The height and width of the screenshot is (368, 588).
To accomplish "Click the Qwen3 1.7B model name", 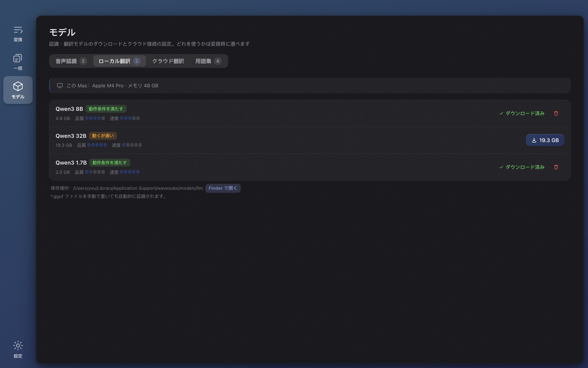I will click(71, 163).
